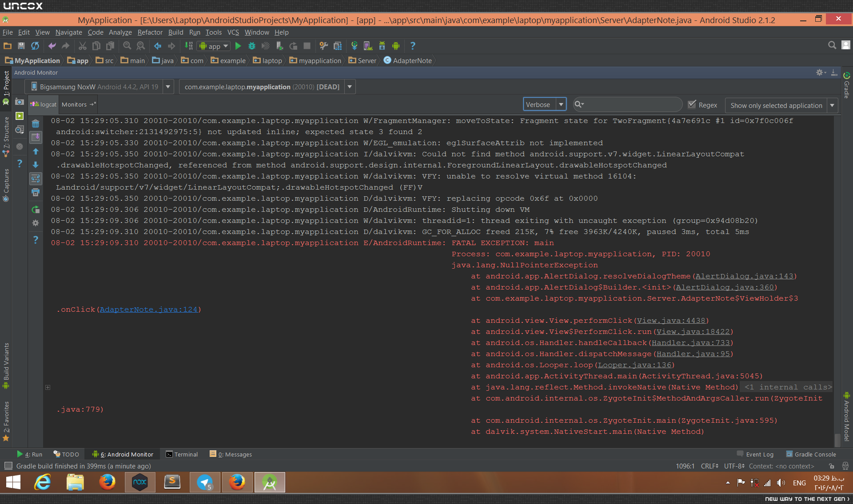Viewport: 853px width, 504px height.
Task: Open the process selection dropdown arrow
Action: click(350, 87)
